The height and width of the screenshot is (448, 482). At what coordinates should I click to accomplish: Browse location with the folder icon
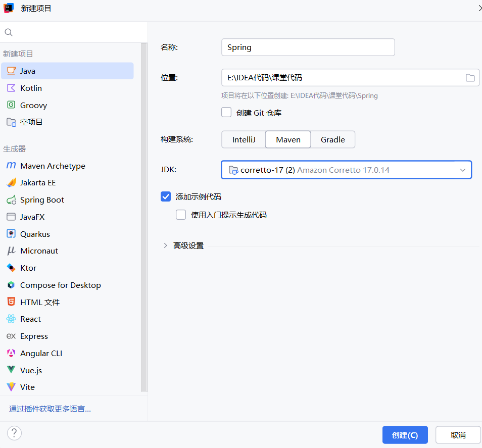pyautogui.click(x=470, y=78)
